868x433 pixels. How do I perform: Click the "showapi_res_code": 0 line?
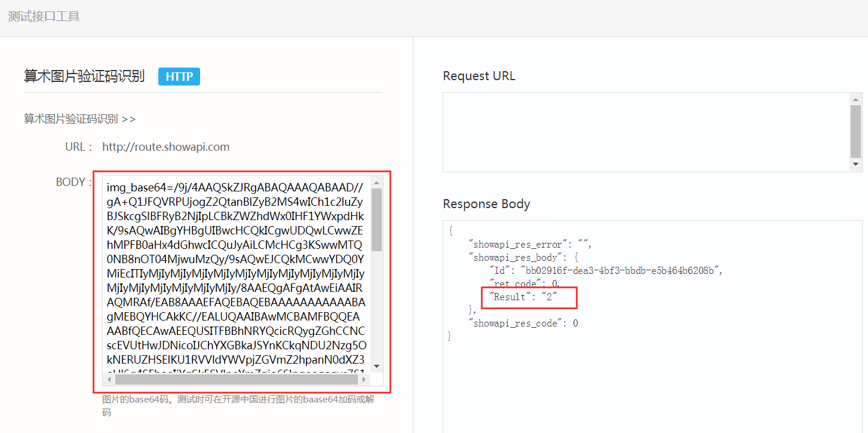[x=523, y=324]
